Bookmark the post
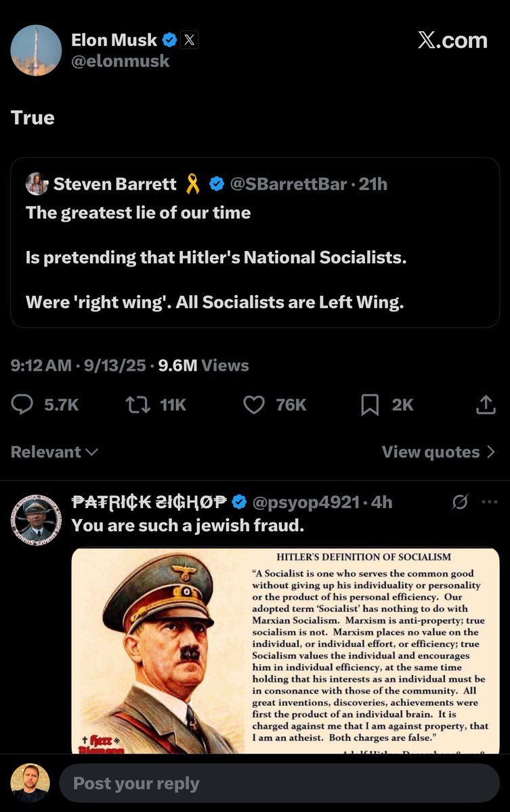The image size is (510, 812). tap(370, 405)
